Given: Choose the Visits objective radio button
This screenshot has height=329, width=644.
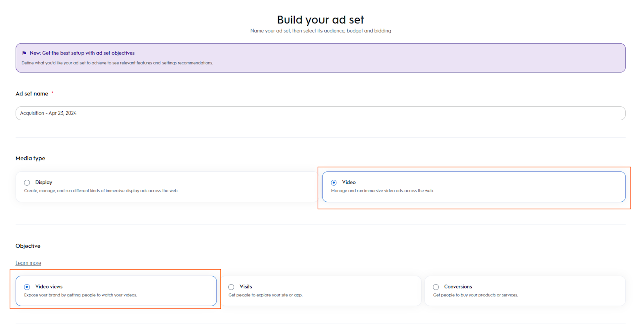Looking at the screenshot, I should (231, 287).
